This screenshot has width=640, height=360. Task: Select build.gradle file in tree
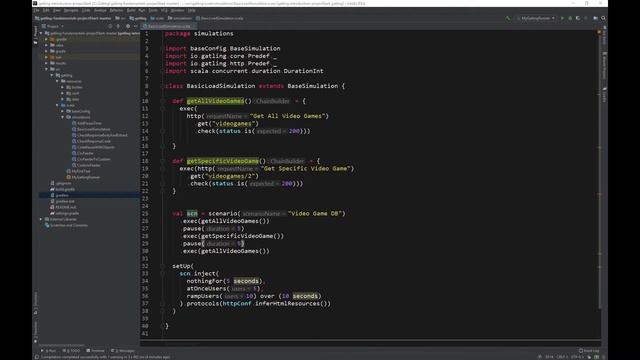pos(62,189)
